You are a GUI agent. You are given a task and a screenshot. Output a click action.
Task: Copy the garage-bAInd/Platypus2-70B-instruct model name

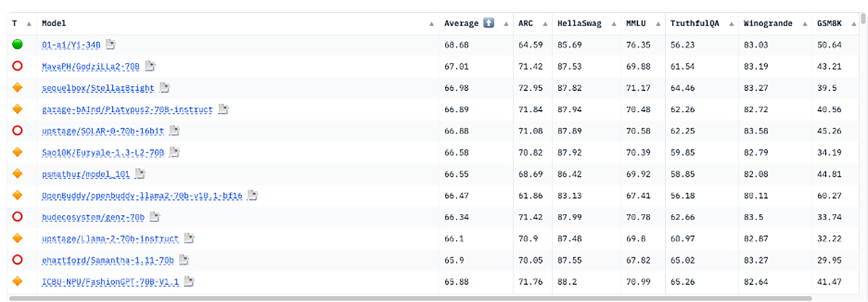coord(223,109)
